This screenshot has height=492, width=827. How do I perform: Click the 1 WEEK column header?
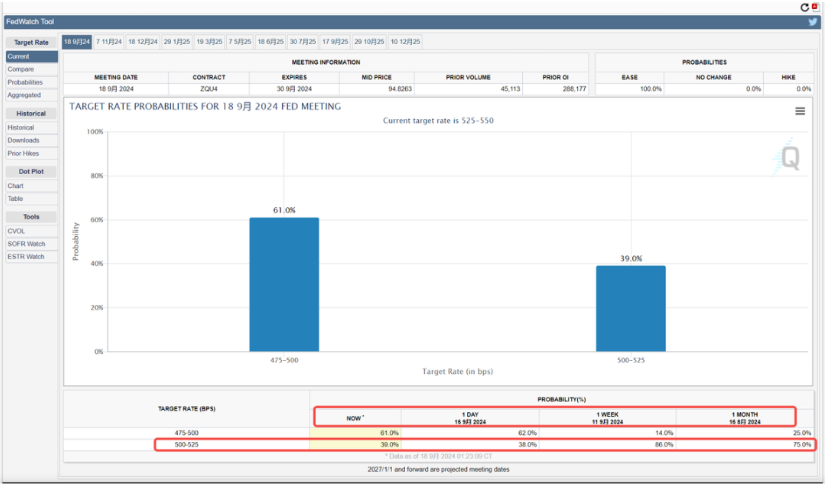tap(608, 418)
